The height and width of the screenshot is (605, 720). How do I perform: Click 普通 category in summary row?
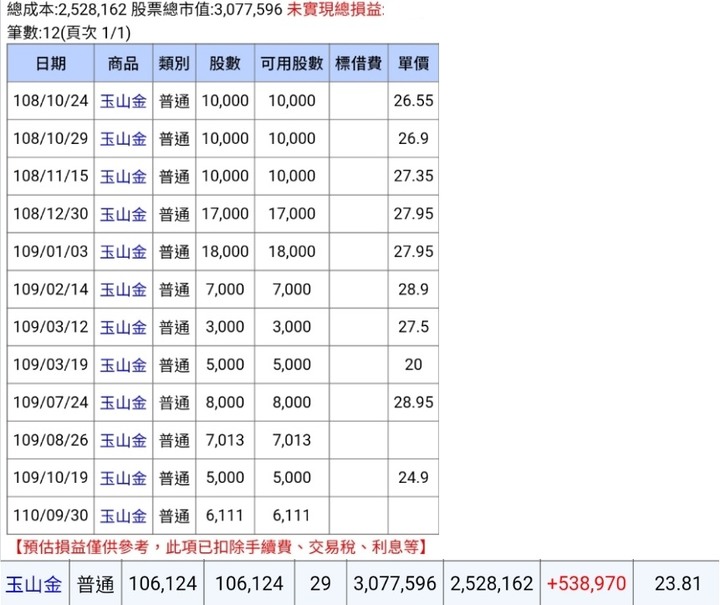coord(95,584)
